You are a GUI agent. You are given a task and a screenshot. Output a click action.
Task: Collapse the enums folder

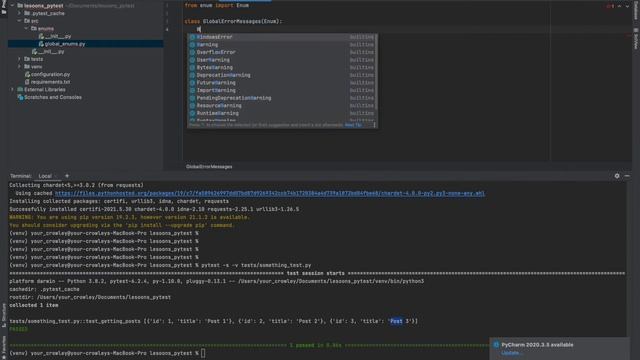(x=27, y=29)
